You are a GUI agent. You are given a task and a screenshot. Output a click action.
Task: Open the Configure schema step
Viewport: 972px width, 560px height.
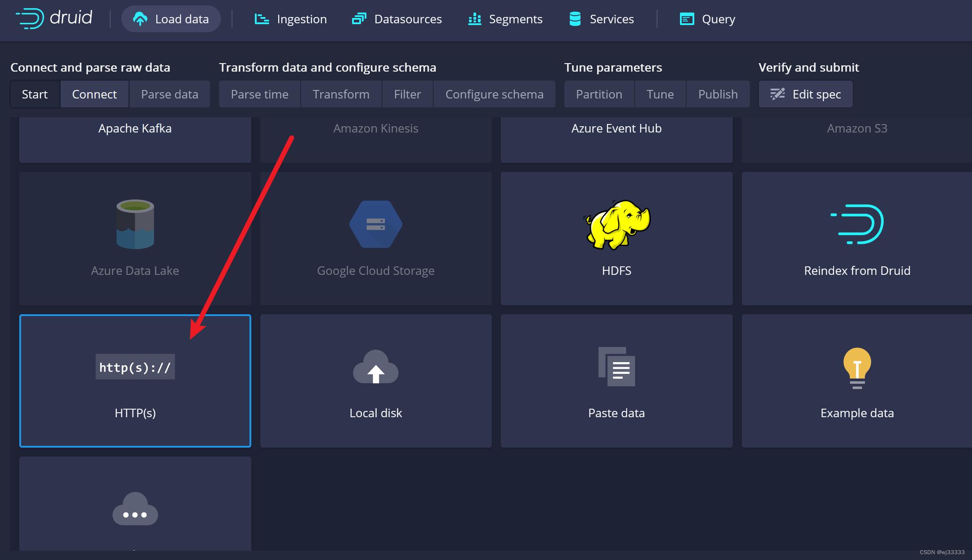click(495, 94)
